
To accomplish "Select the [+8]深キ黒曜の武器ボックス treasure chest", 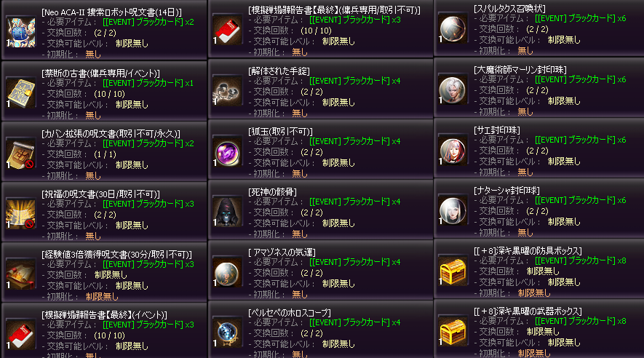I will coord(453,331).
